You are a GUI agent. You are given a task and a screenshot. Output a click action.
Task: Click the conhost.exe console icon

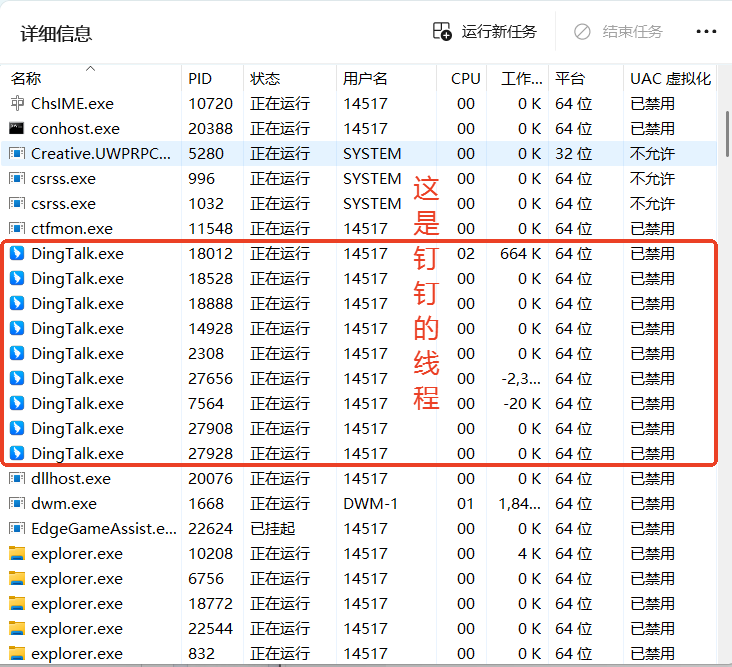pyautogui.click(x=17, y=128)
